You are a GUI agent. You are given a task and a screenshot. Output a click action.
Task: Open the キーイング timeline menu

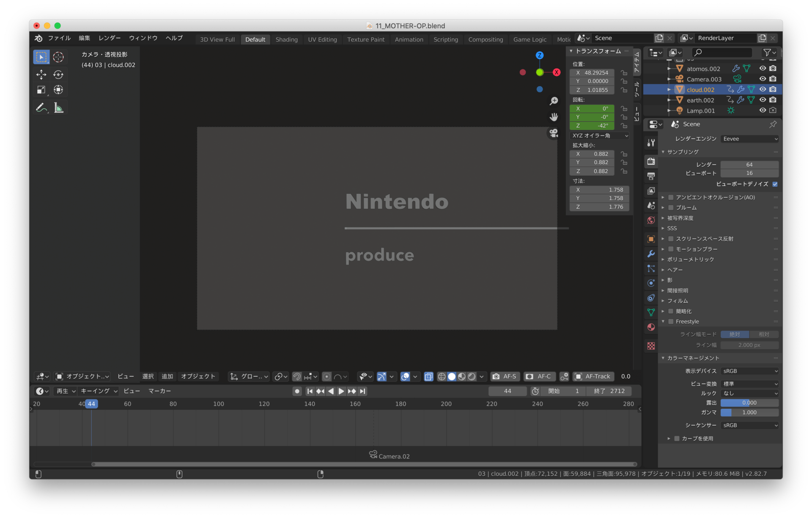(x=99, y=391)
